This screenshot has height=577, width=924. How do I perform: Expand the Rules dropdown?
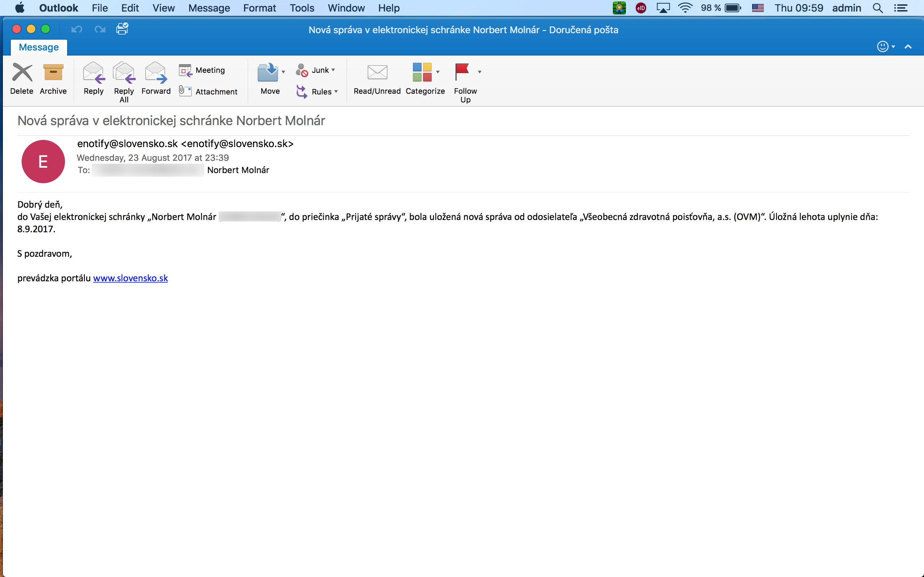[x=336, y=92]
